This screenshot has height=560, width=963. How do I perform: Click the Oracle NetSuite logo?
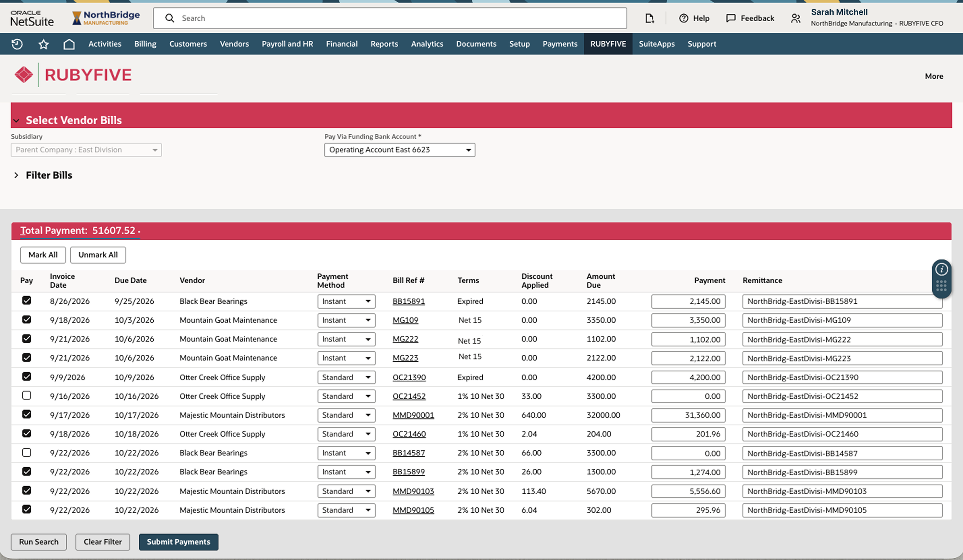[x=32, y=18]
